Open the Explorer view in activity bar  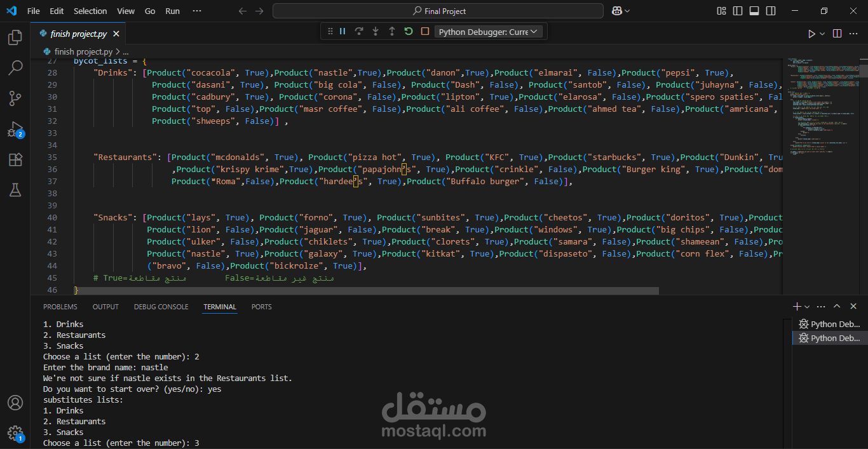(15, 37)
